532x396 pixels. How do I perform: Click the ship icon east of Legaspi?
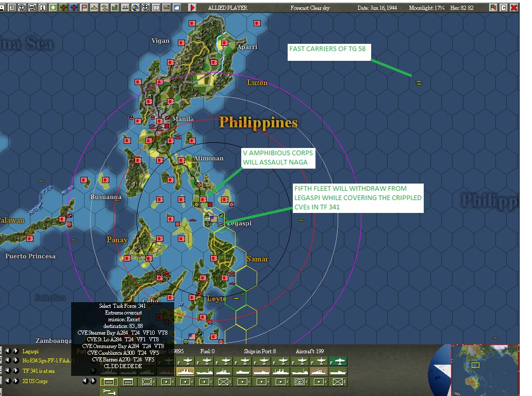pyautogui.click(x=301, y=220)
